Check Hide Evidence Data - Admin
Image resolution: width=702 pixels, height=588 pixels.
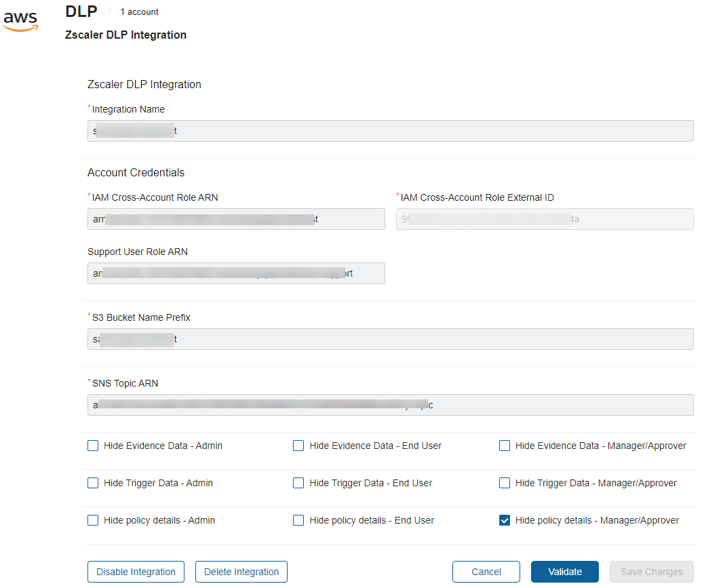tap(93, 446)
